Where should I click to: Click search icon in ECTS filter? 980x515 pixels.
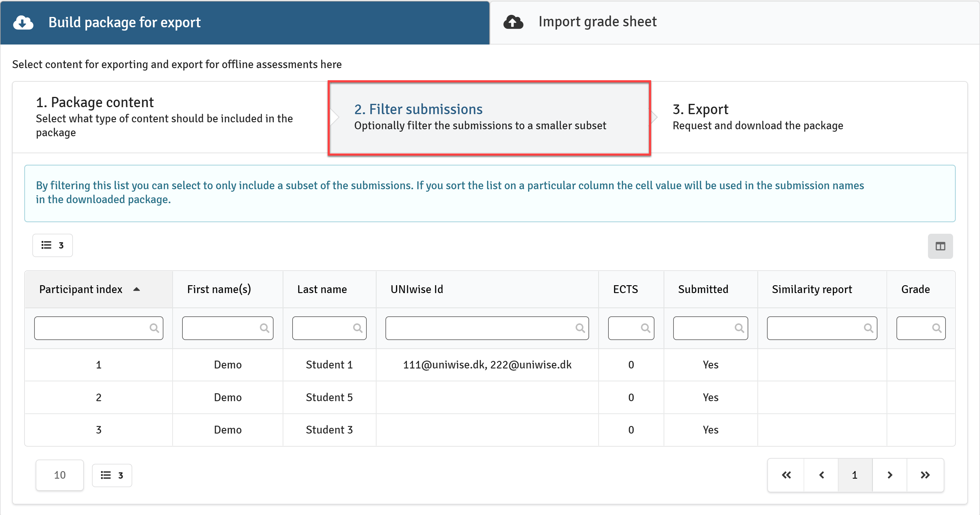646,328
